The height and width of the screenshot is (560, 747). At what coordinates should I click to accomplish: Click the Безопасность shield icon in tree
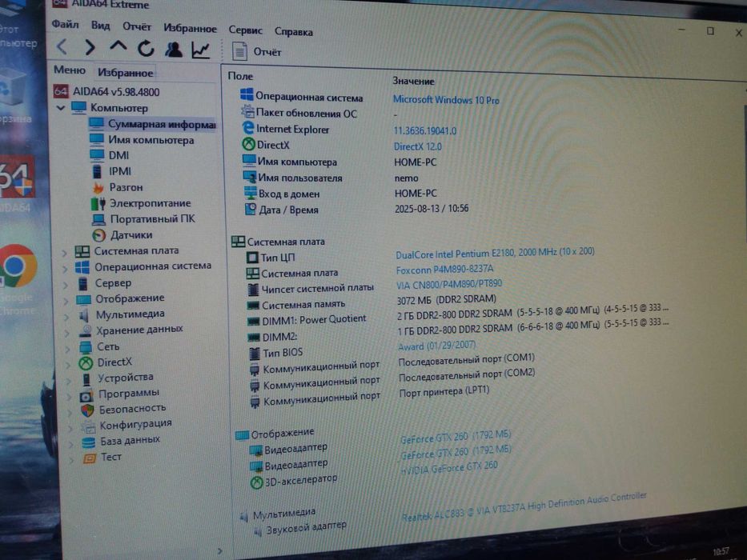87,410
